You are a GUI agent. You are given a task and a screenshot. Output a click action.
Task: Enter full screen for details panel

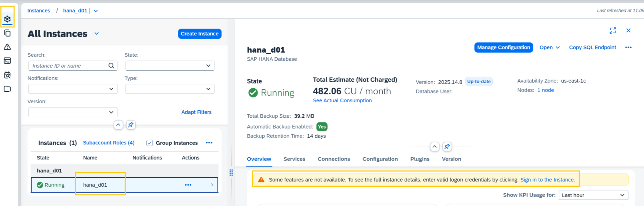click(x=613, y=31)
